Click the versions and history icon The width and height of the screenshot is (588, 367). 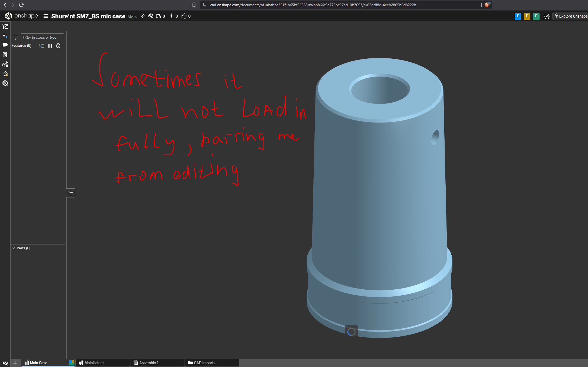point(171,16)
